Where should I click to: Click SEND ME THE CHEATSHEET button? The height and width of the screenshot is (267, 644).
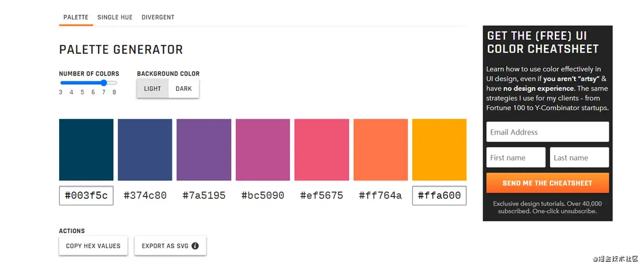click(x=547, y=183)
